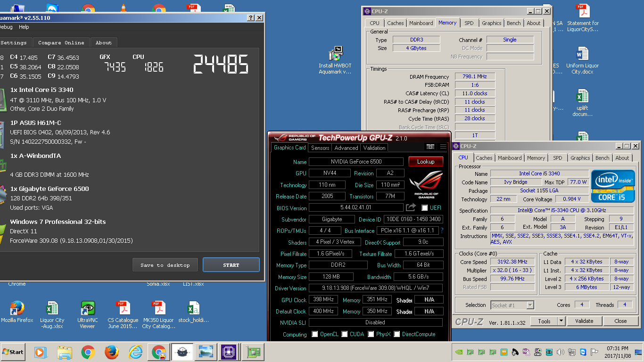Switch to Validation tab in GPU-Z
The width and height of the screenshot is (644, 362).
coord(375,148)
